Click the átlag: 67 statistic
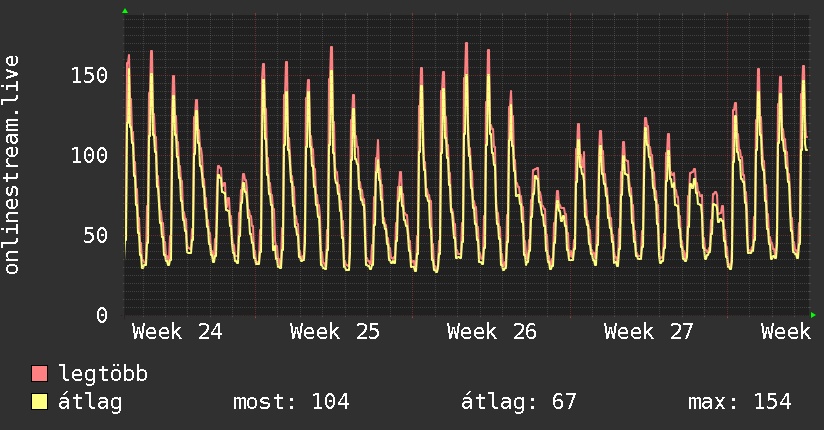This screenshot has height=430, width=824. pyautogui.click(x=519, y=402)
